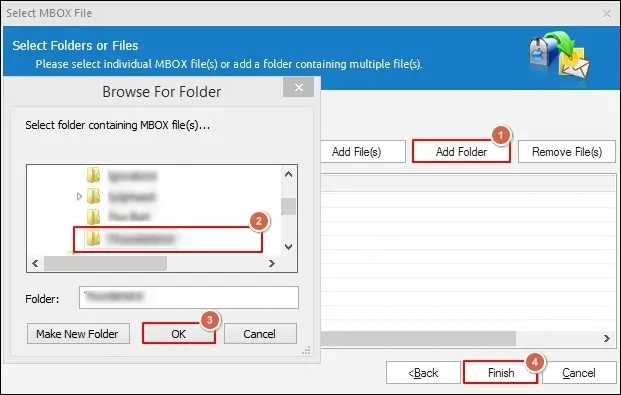621x395 pixels.
Task: Click folder tree vertical scrollbar thumb
Action: [288, 206]
